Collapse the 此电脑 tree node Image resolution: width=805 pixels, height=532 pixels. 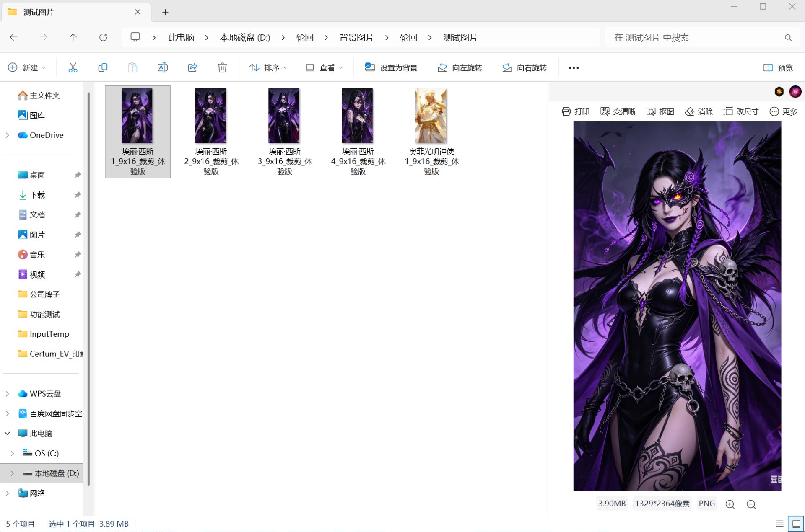[7, 433]
